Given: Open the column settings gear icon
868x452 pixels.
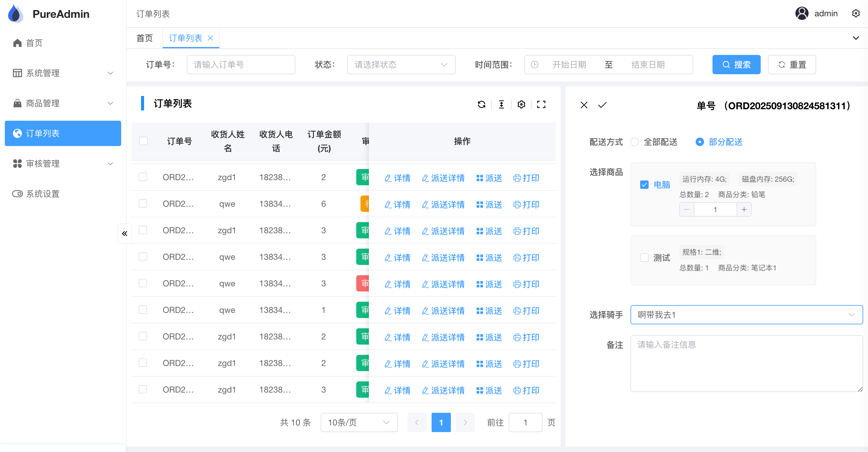Looking at the screenshot, I should pos(521,105).
